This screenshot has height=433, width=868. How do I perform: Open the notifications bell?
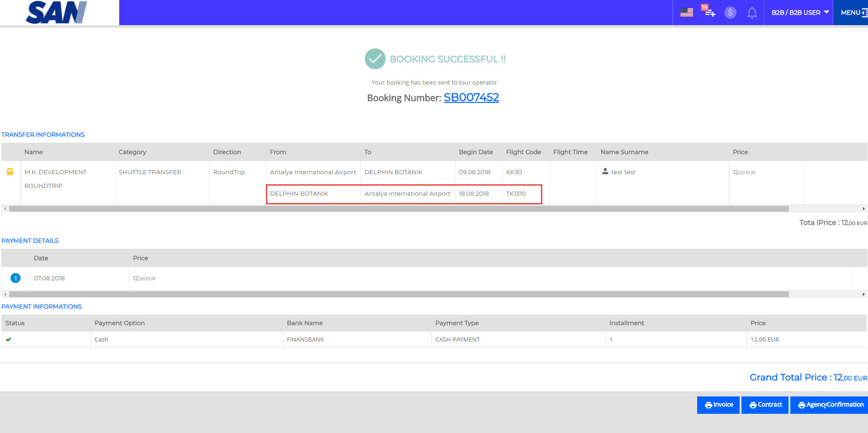click(x=752, y=12)
